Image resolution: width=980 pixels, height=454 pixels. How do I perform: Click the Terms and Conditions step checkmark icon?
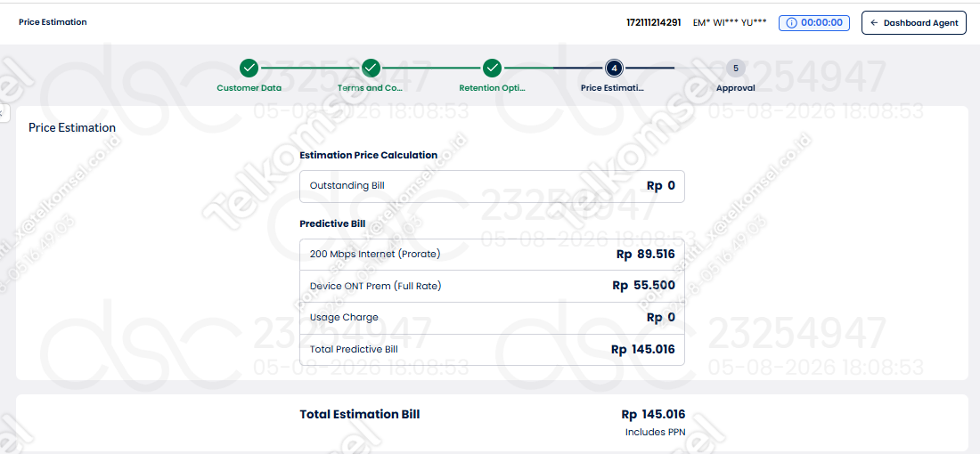click(x=371, y=68)
